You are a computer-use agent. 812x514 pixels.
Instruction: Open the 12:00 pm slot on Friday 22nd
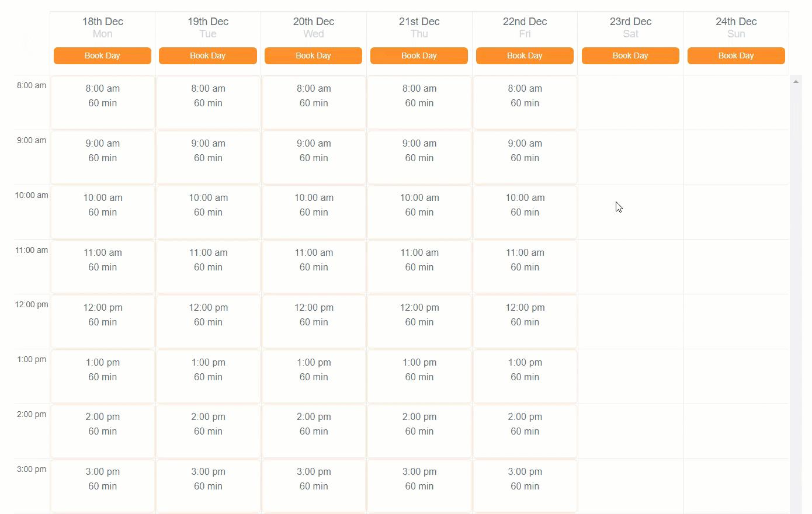pos(525,322)
